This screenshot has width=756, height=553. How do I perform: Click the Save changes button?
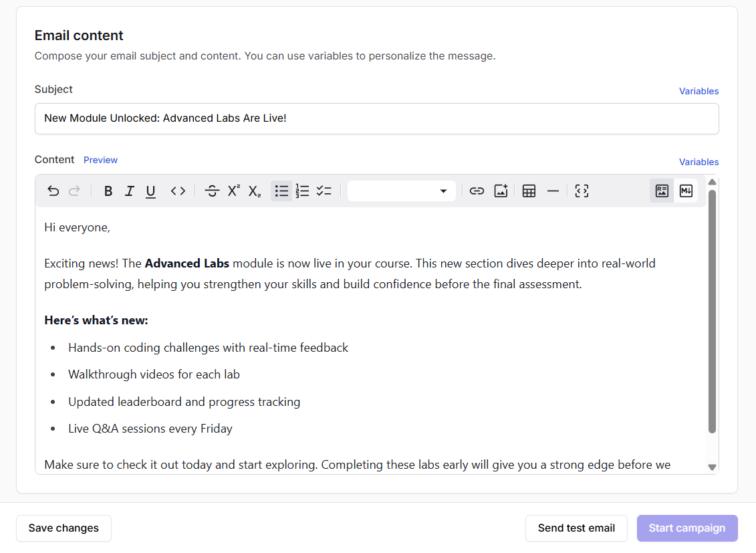tap(64, 528)
